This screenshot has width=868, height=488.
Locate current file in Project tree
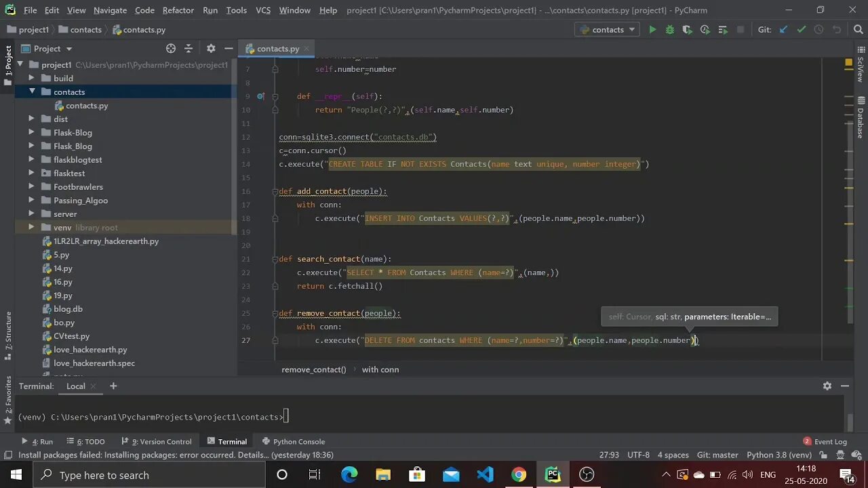pyautogui.click(x=171, y=49)
